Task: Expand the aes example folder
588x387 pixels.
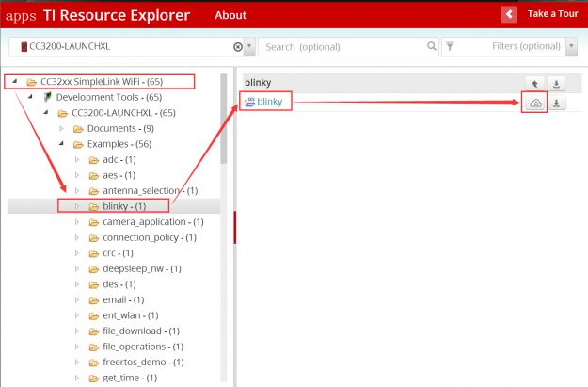Action: (77, 175)
